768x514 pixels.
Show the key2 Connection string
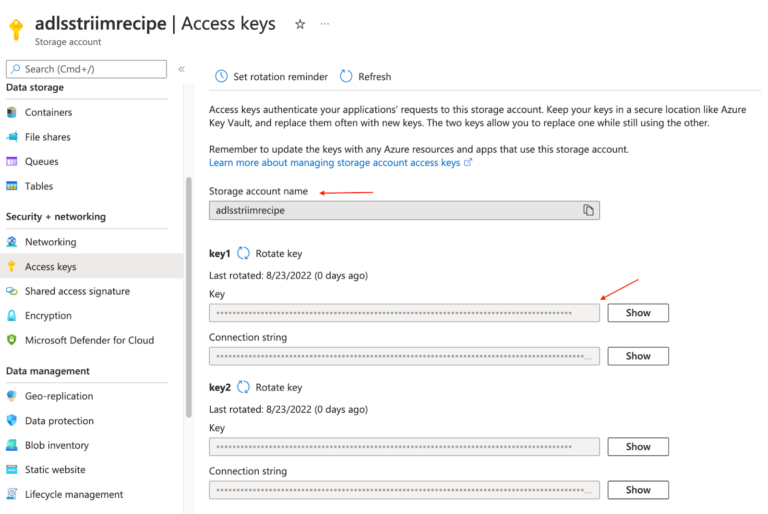[x=637, y=490]
